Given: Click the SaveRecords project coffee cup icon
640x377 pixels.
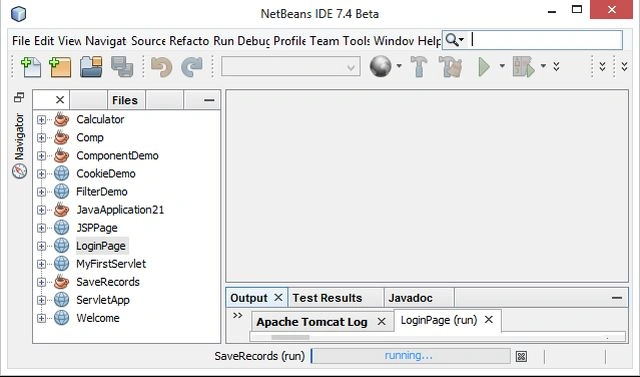Looking at the screenshot, I should 61,282.
